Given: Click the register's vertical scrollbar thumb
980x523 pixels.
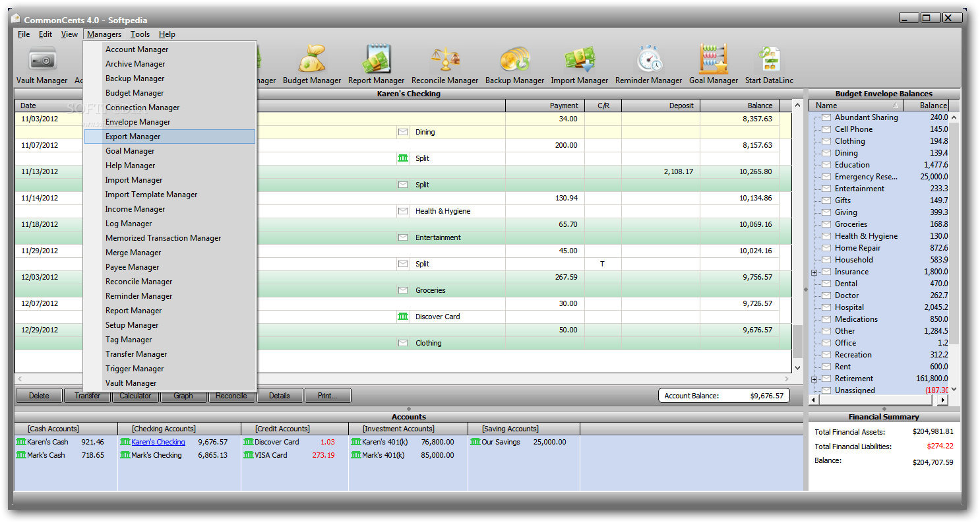Looking at the screenshot, I should tap(797, 341).
